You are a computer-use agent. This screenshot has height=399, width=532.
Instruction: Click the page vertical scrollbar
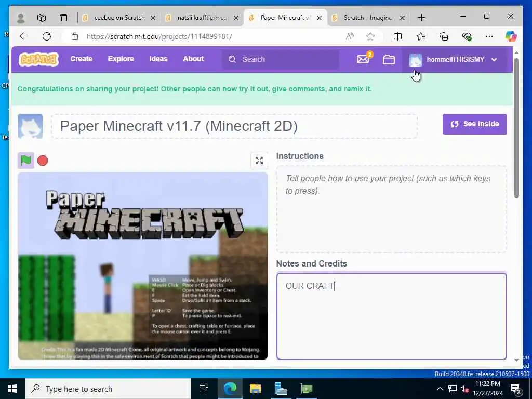[x=516, y=128]
